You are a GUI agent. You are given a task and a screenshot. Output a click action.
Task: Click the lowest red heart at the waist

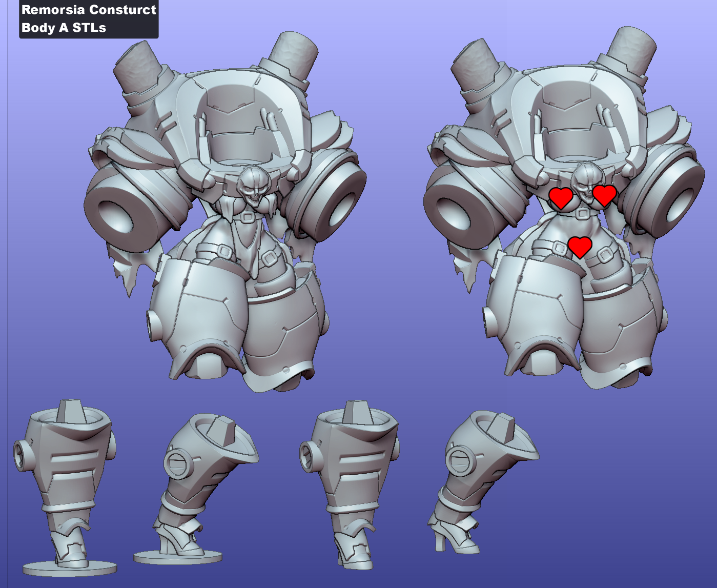coord(580,247)
